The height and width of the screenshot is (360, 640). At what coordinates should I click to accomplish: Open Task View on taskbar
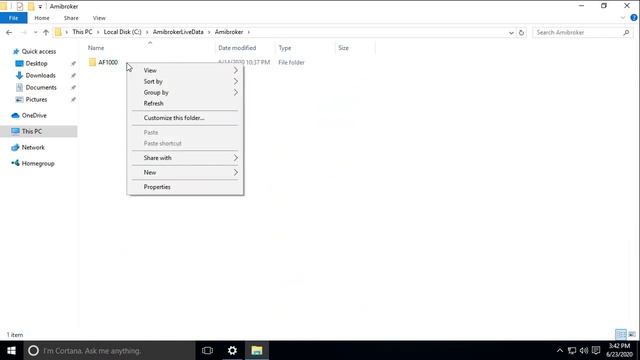[x=207, y=350]
